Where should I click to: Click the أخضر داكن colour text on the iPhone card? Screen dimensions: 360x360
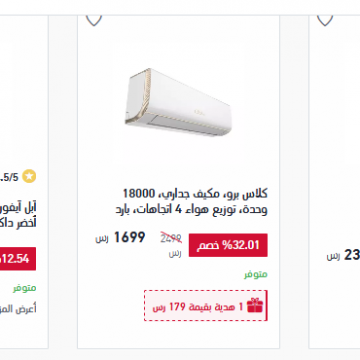click(x=18, y=222)
